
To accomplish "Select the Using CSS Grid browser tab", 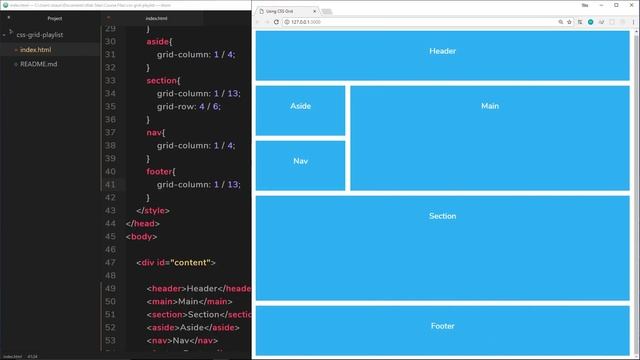I will (287, 11).
